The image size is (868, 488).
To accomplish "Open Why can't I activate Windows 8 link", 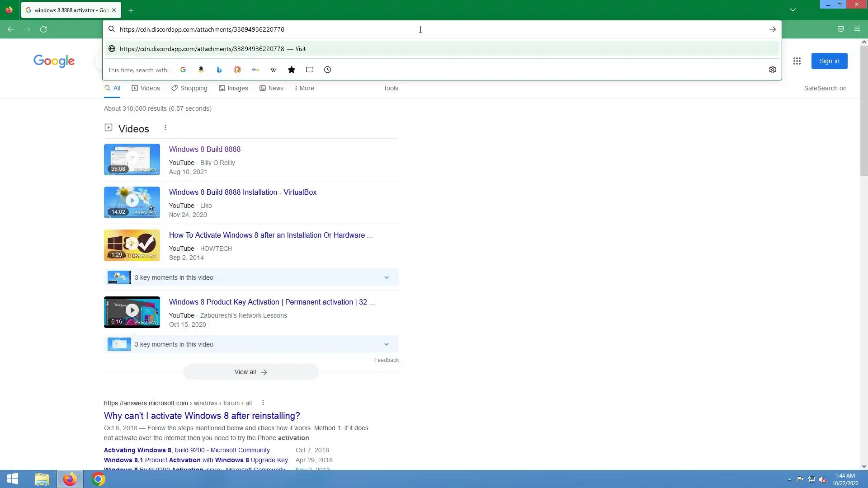I will (x=202, y=416).
